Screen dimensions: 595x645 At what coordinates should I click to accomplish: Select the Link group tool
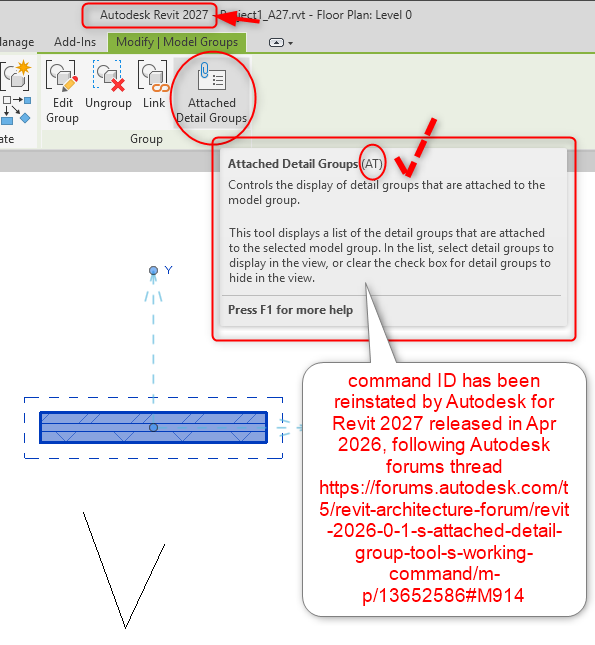[x=154, y=85]
